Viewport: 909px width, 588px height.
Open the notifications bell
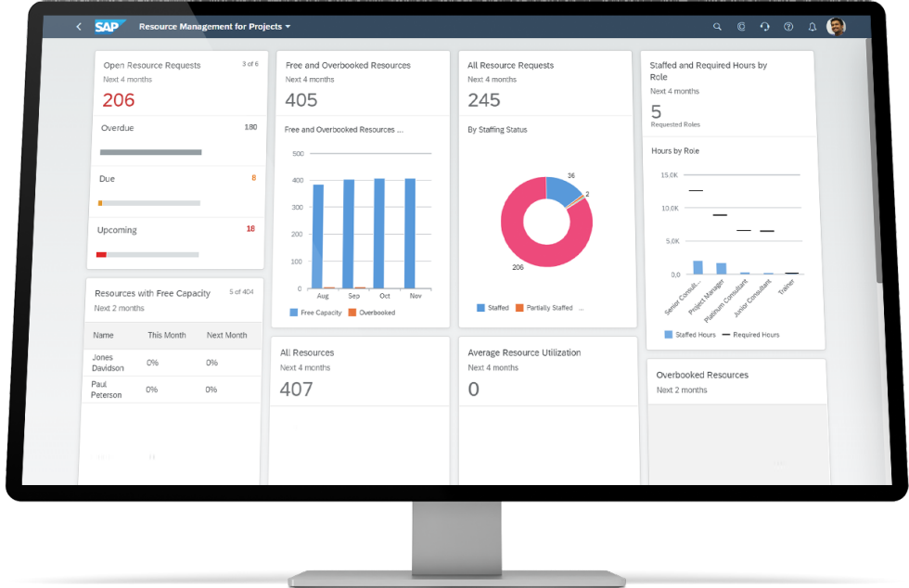tap(813, 27)
